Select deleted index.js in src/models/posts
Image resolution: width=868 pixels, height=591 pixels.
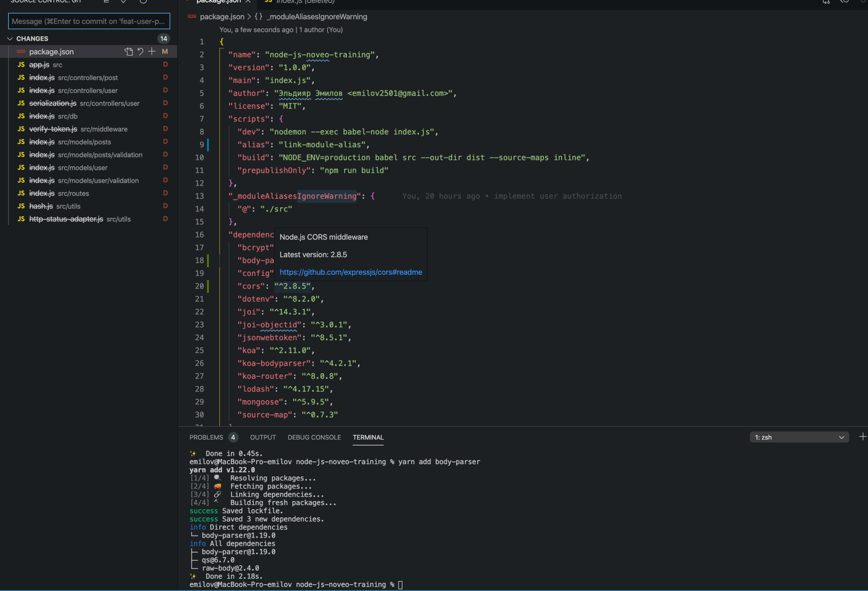point(89,142)
